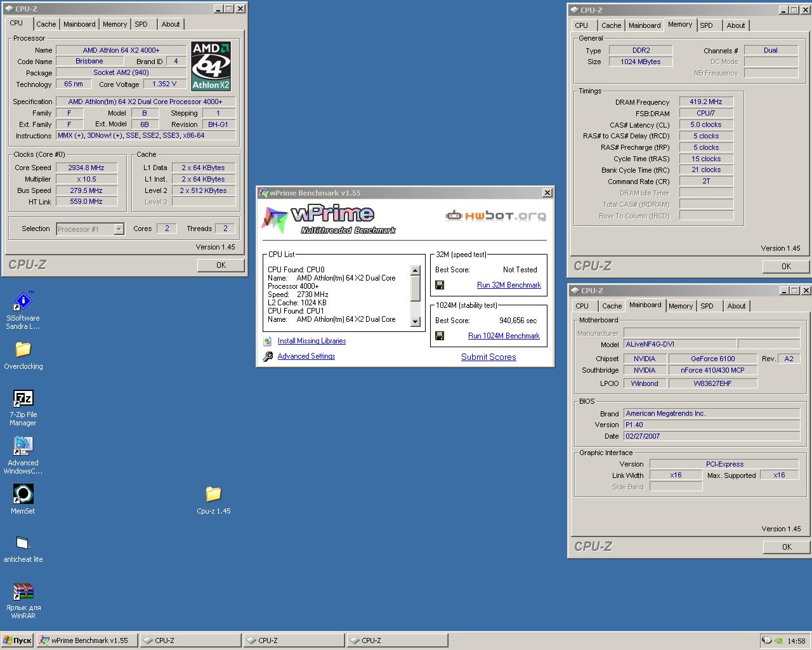
Task: Click the Bus Speed 279.5 MHz value
Action: [x=86, y=190]
